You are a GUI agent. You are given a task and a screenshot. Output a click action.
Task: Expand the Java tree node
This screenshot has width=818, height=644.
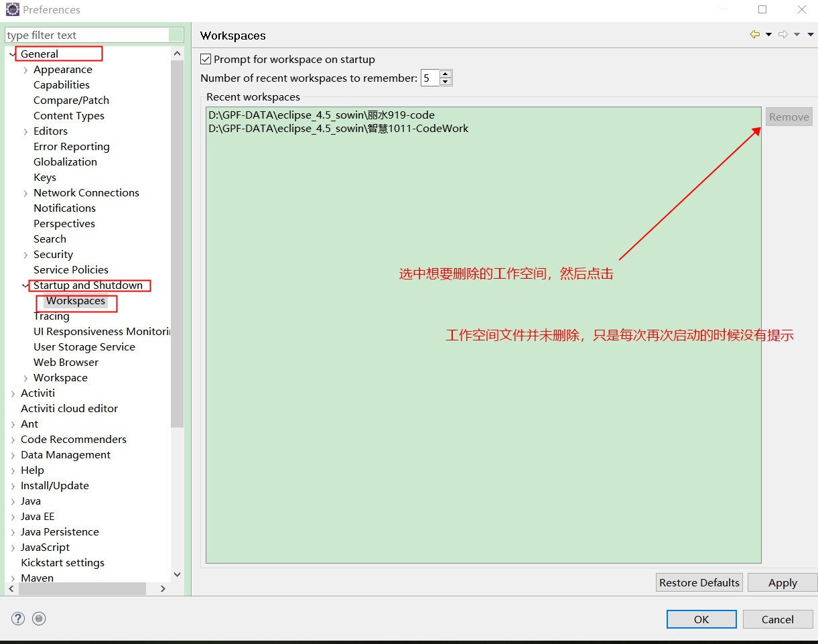click(12, 501)
